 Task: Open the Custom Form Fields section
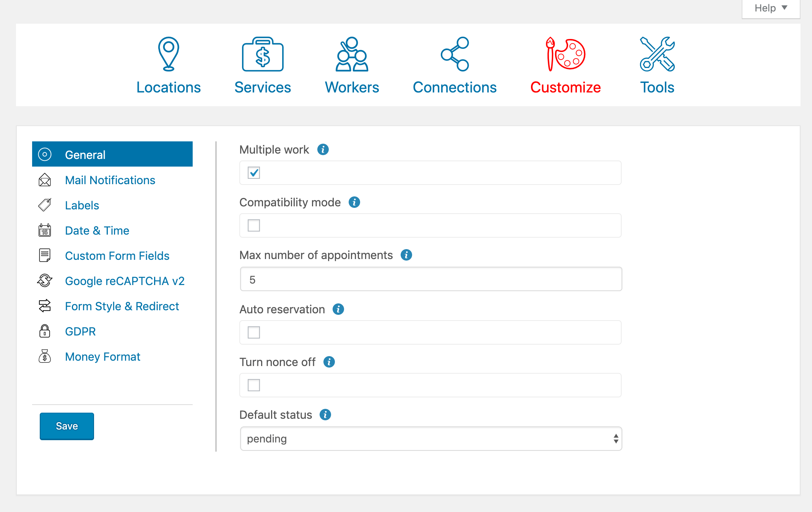tap(117, 256)
